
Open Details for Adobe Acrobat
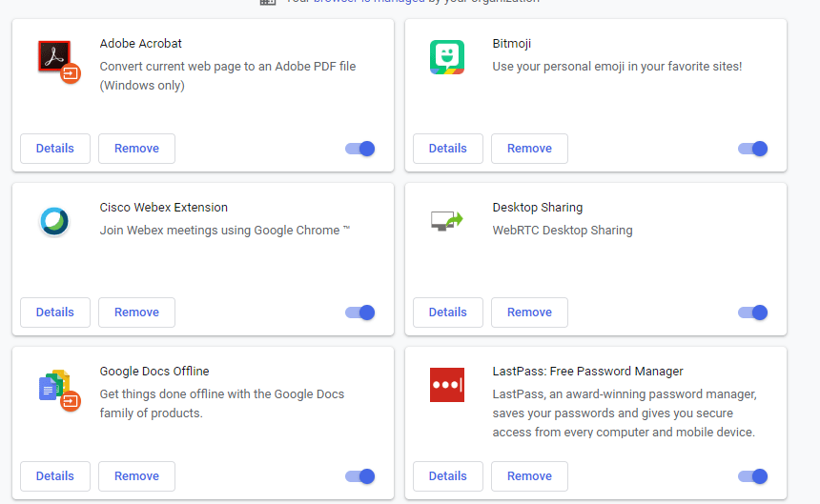[55, 149]
